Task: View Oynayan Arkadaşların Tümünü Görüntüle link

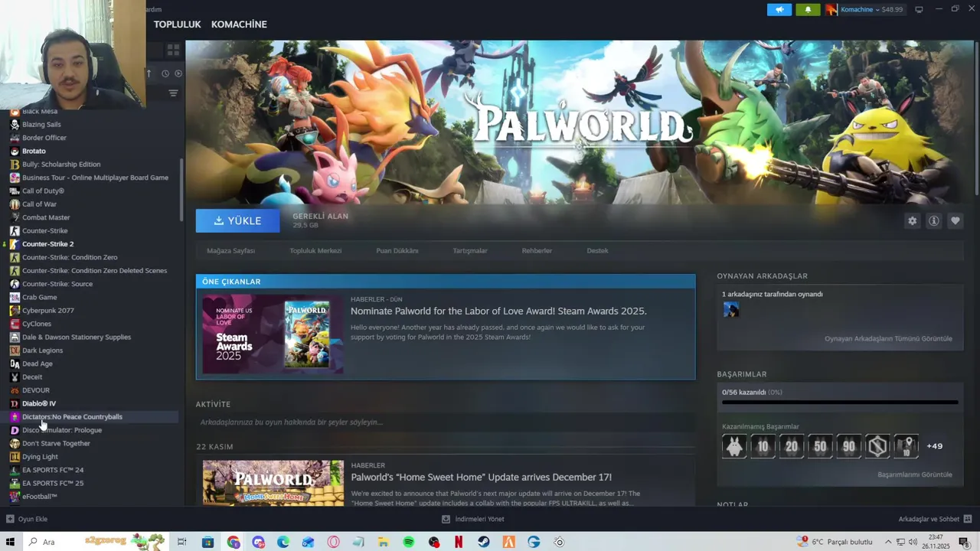Action: tap(888, 338)
